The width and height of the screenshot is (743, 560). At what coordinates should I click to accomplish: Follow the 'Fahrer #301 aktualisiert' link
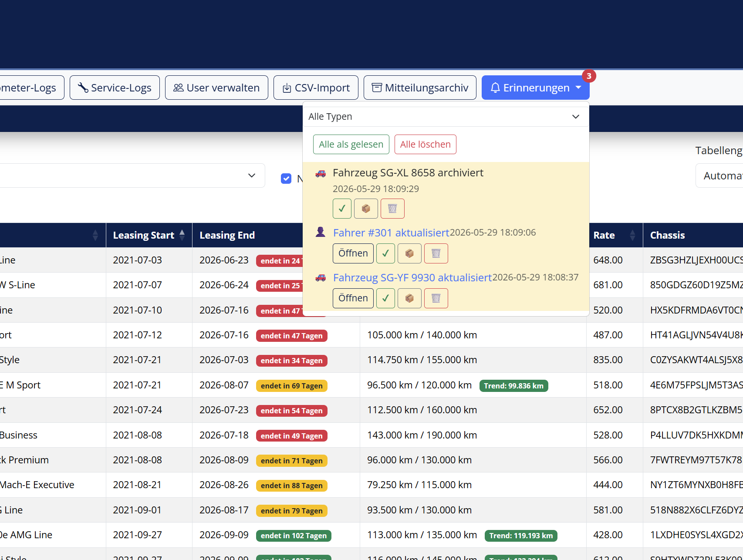pos(391,233)
